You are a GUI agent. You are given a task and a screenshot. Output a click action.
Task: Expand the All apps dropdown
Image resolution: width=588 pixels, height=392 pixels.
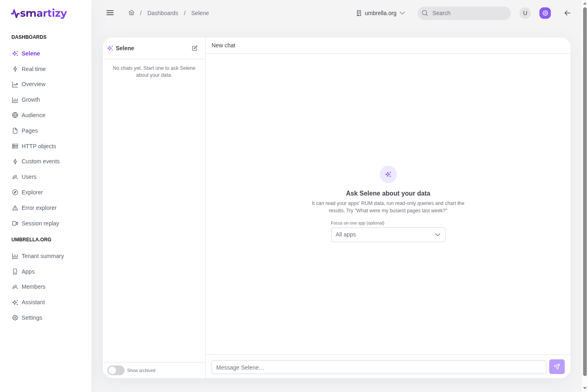pos(388,235)
